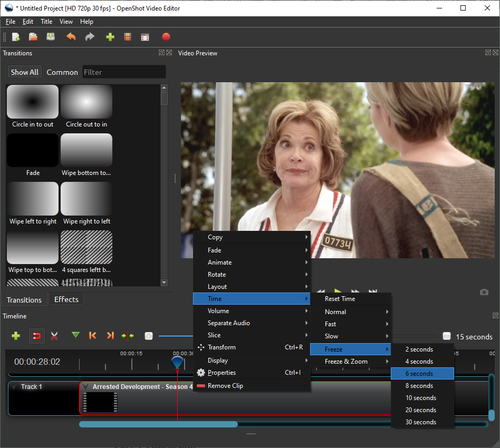
Task: Float the Transitions panel via its dock icon
Action: tap(162, 53)
